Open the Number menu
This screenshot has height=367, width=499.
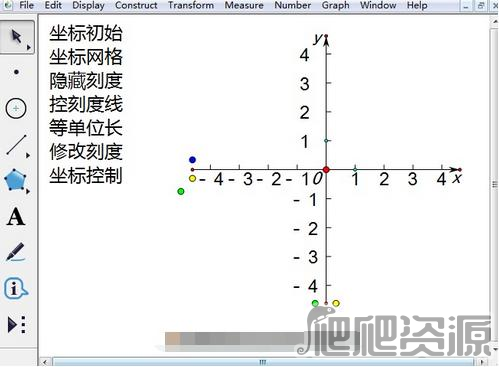coord(293,5)
